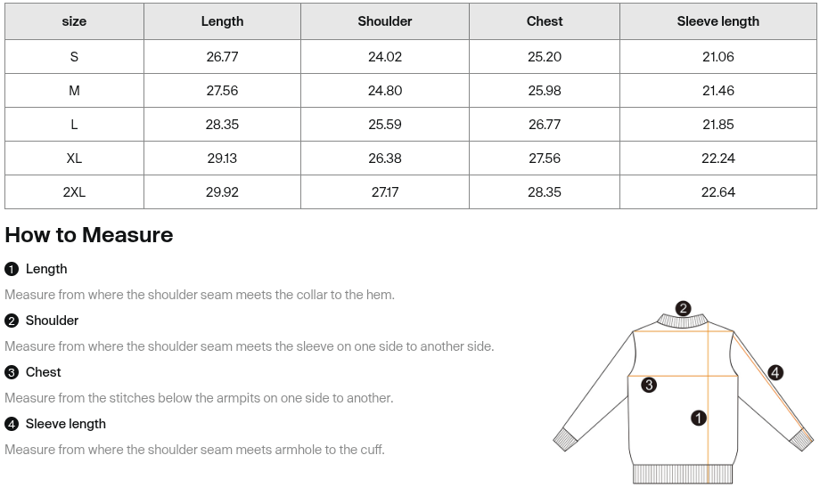The image size is (828, 504).
Task: Click the "Sleeve length" column header in table
Action: (718, 21)
